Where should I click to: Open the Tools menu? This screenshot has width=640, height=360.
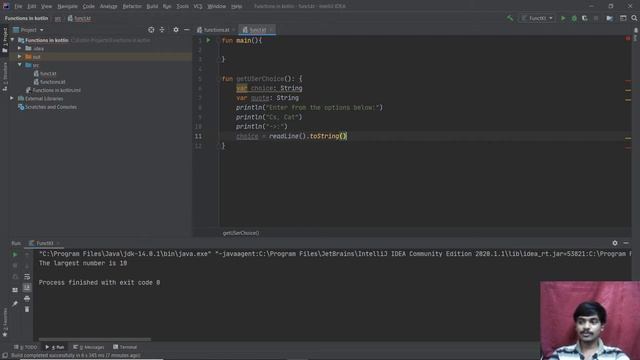[x=182, y=6]
